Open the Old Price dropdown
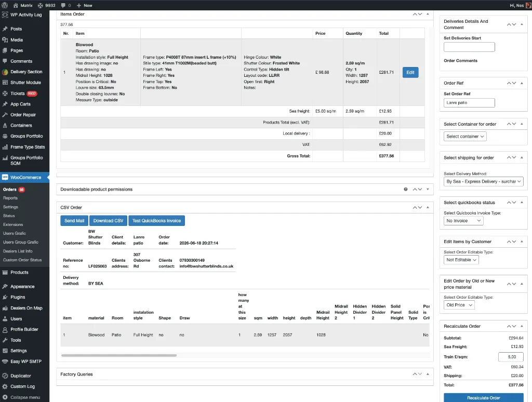 [x=459, y=305]
